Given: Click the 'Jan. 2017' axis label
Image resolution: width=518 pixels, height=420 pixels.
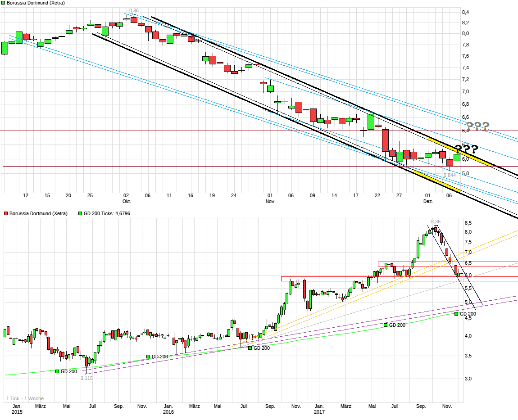Looking at the screenshot, I should tap(319, 409).
